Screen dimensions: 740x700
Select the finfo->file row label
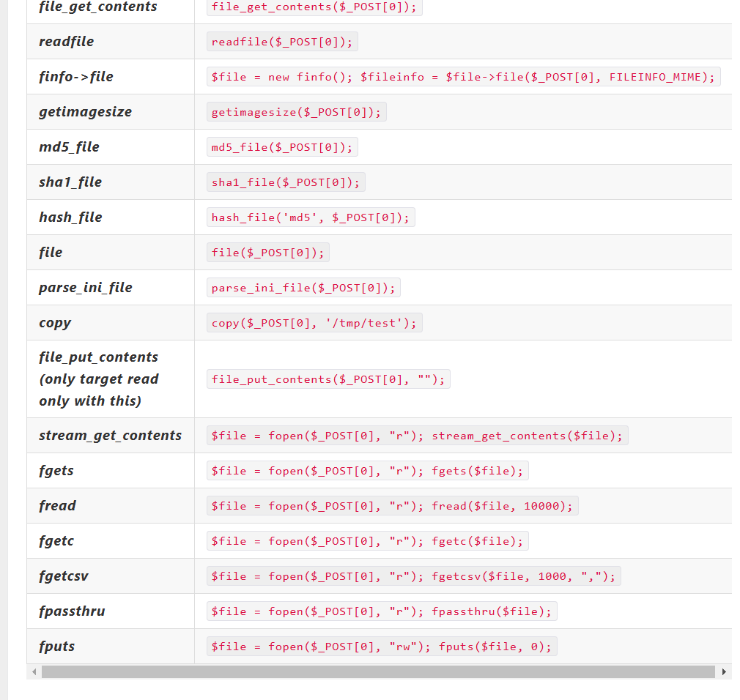tap(76, 77)
